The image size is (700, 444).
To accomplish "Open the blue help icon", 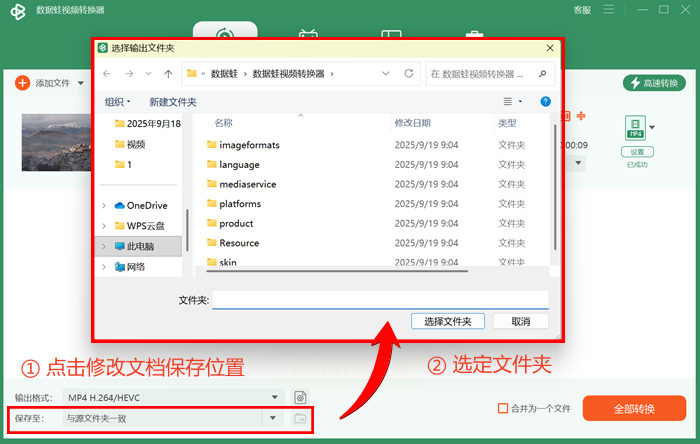I will [x=545, y=101].
